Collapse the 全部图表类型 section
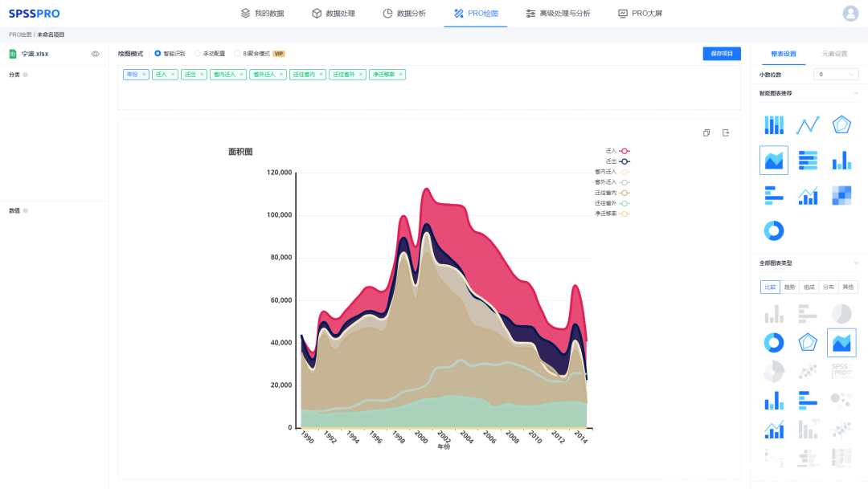Image resolution: width=868 pixels, height=489 pixels. 855,263
